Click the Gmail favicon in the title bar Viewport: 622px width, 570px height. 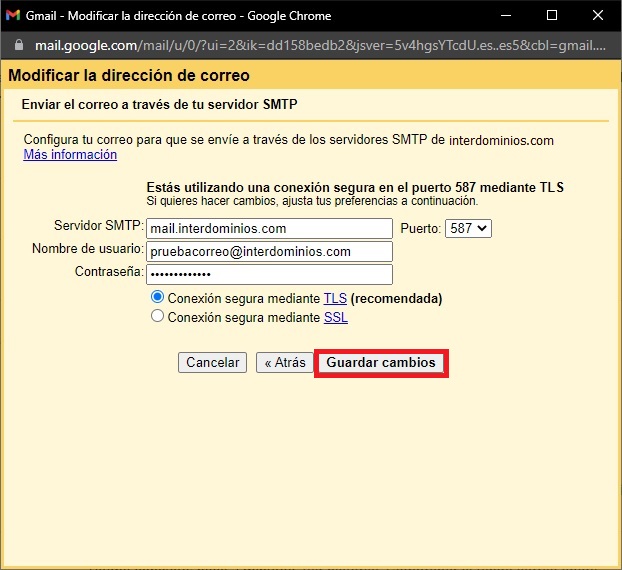pos(13,15)
